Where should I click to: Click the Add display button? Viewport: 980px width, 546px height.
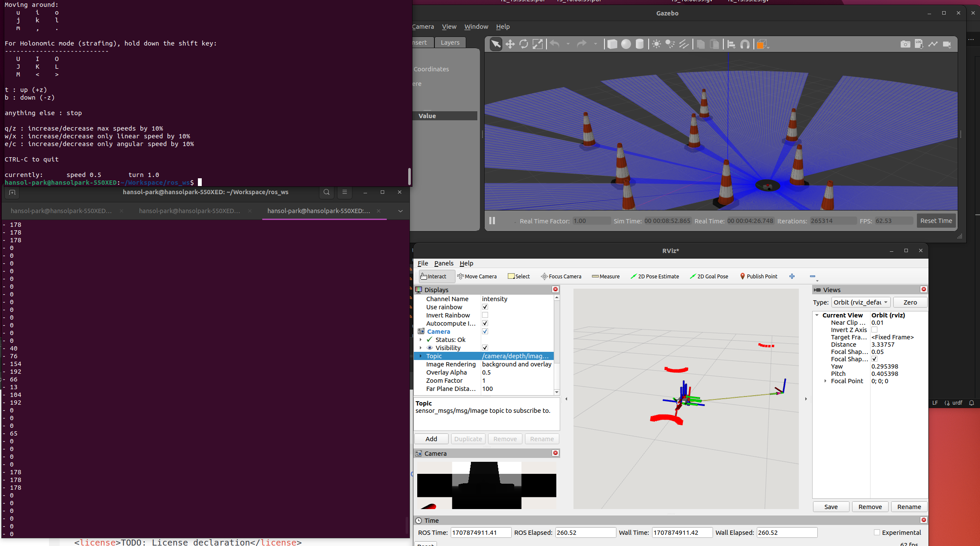click(x=431, y=439)
